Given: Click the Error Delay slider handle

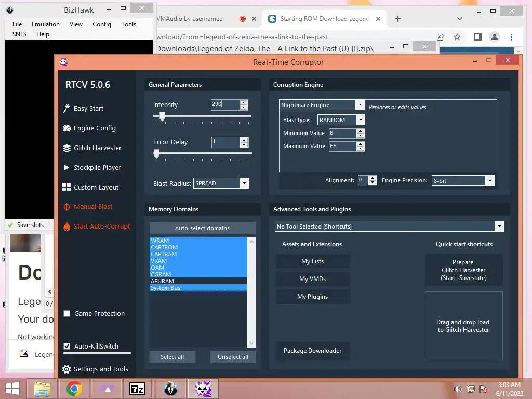Looking at the screenshot, I should click(x=156, y=154).
